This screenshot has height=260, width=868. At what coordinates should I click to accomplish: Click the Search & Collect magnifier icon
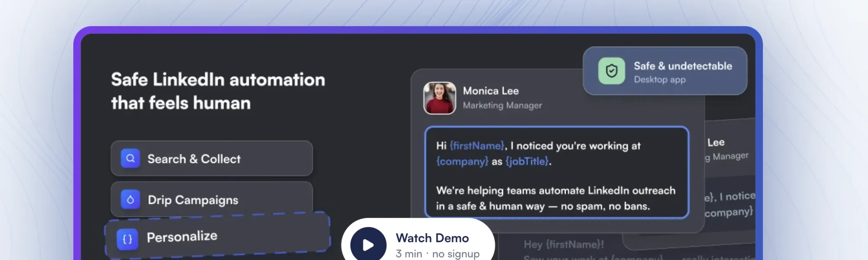[130, 159]
